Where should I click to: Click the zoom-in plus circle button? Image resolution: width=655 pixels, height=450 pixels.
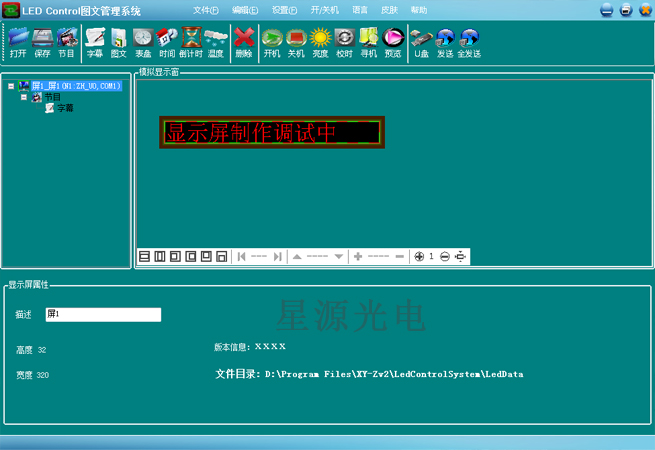(x=419, y=257)
